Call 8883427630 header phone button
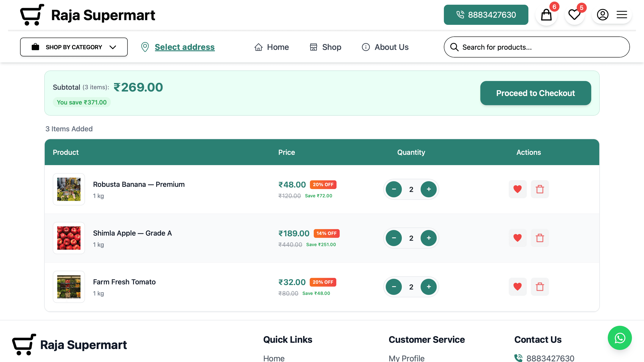The height and width of the screenshot is (362, 644). click(x=486, y=15)
